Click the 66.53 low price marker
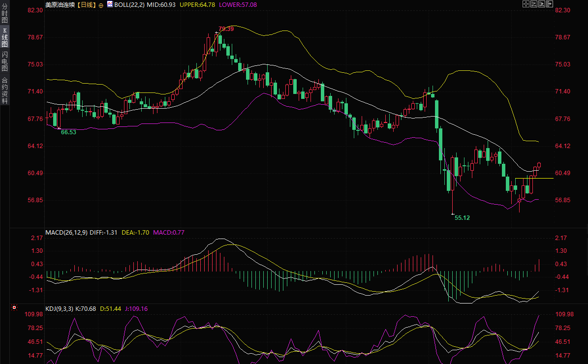588x364 pixels. (x=68, y=132)
